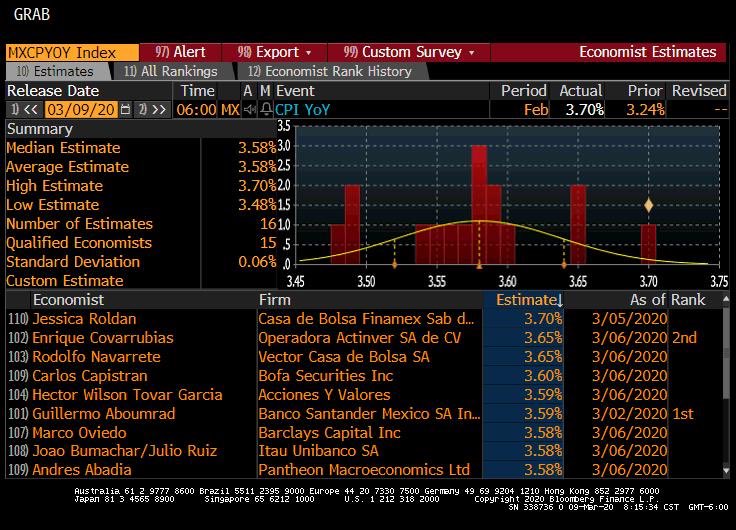Image resolution: width=736 pixels, height=530 pixels.
Task: Select economist Andres Abadia
Action: tap(82, 470)
